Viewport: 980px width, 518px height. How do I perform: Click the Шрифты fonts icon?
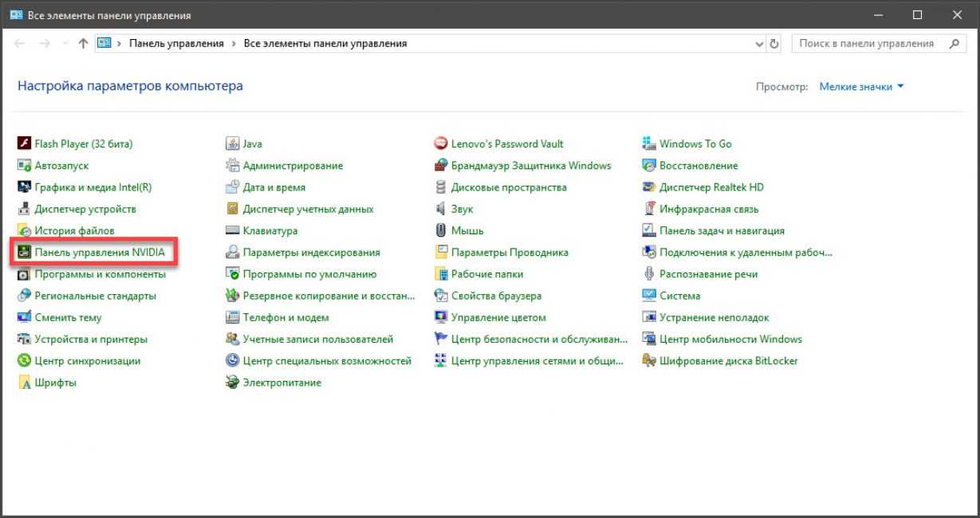[x=24, y=383]
